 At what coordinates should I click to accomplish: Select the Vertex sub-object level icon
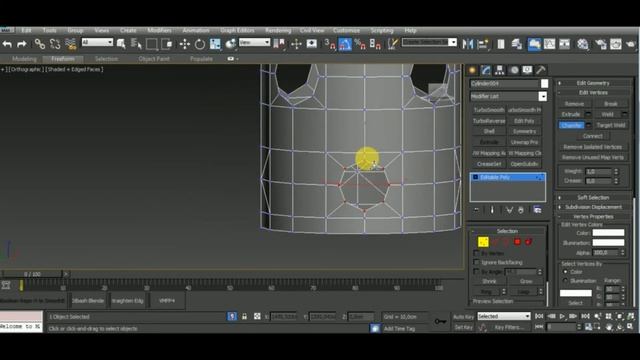point(483,242)
